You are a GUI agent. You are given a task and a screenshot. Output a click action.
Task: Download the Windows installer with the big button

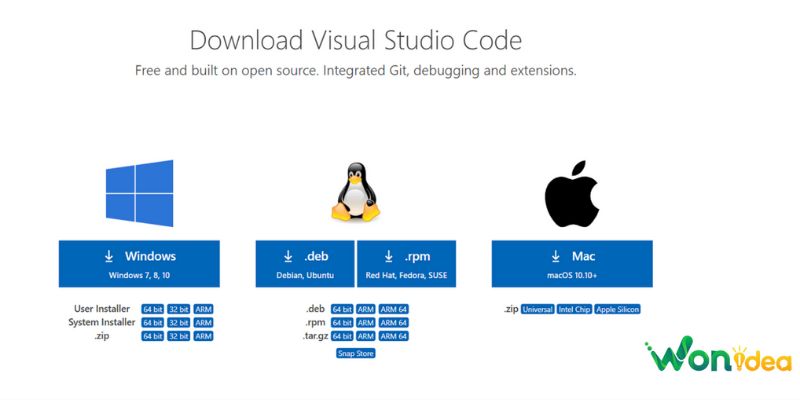click(139, 264)
